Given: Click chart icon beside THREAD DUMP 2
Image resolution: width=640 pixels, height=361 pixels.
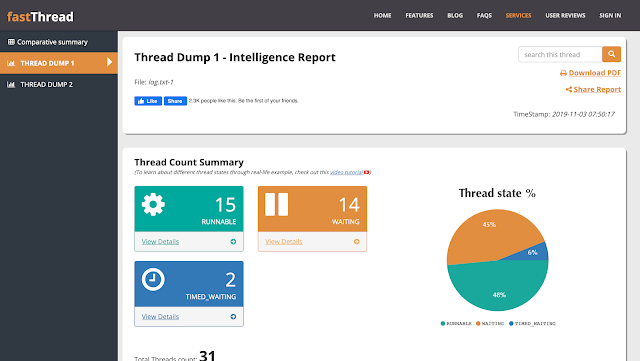Looking at the screenshot, I should (11, 85).
